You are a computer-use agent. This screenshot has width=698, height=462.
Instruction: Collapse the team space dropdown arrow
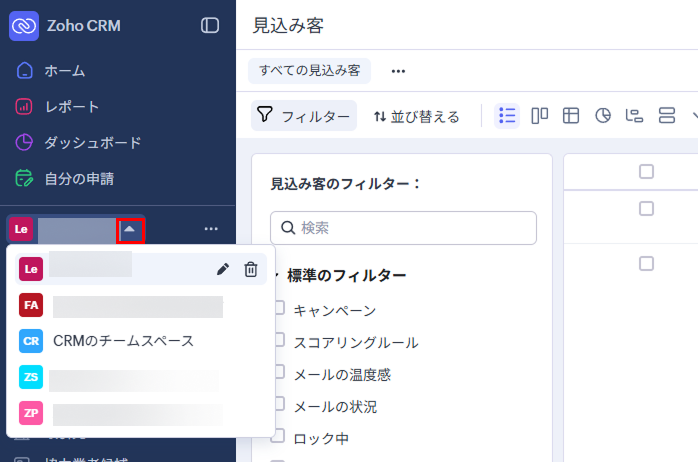click(130, 230)
